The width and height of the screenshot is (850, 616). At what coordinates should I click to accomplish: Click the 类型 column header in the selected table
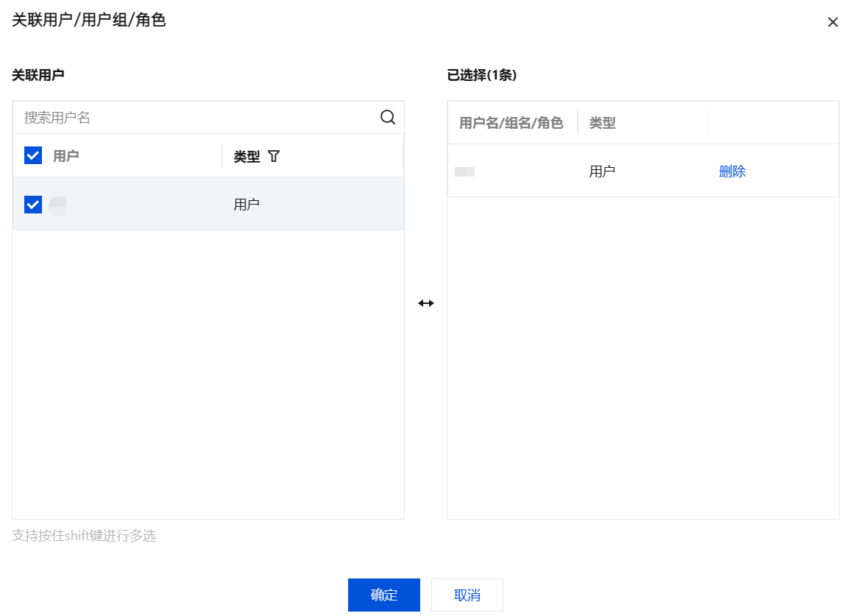(602, 123)
